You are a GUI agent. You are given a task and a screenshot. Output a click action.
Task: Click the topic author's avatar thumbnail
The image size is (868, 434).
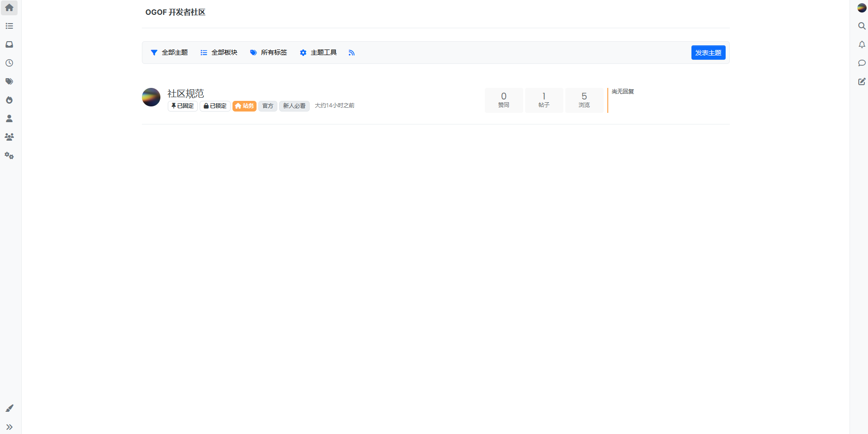pyautogui.click(x=151, y=97)
